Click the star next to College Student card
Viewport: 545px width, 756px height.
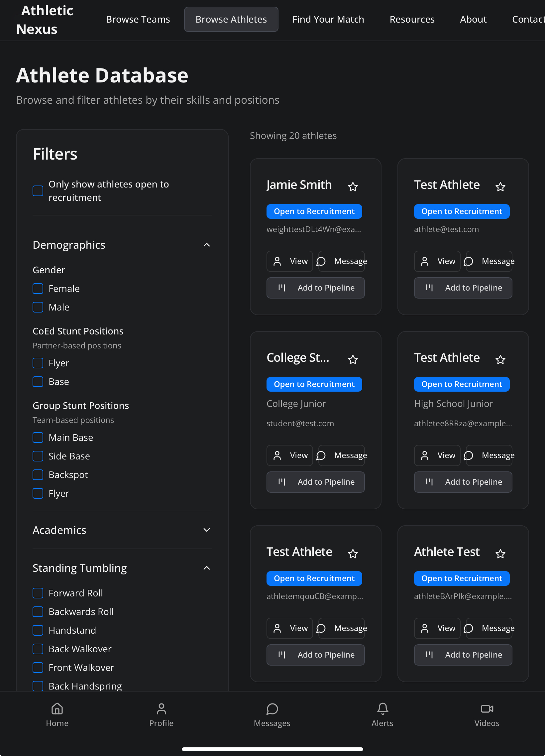[353, 360]
